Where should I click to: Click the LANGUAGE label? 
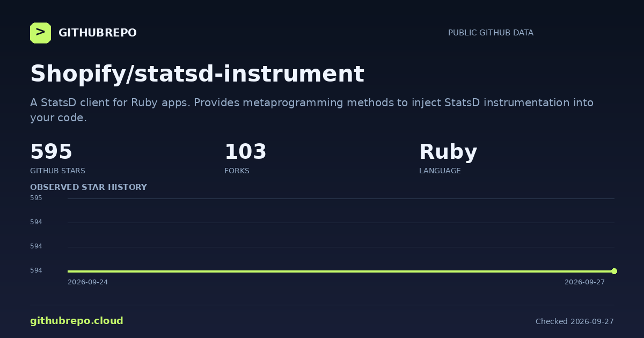[440, 171]
